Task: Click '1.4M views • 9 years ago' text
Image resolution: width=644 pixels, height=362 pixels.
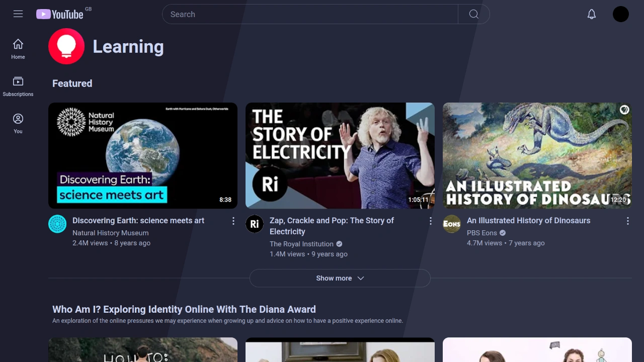Action: [308, 254]
